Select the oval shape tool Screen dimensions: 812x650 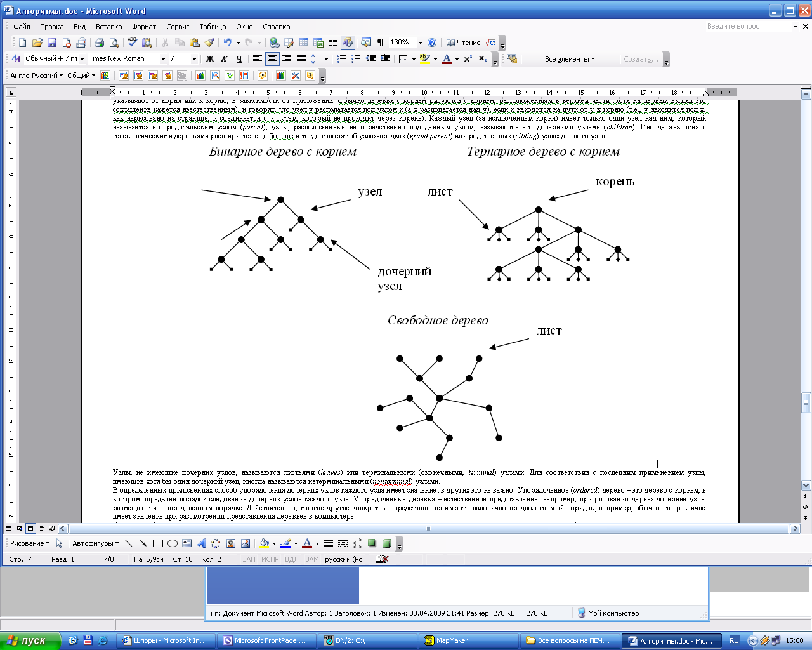point(173,543)
